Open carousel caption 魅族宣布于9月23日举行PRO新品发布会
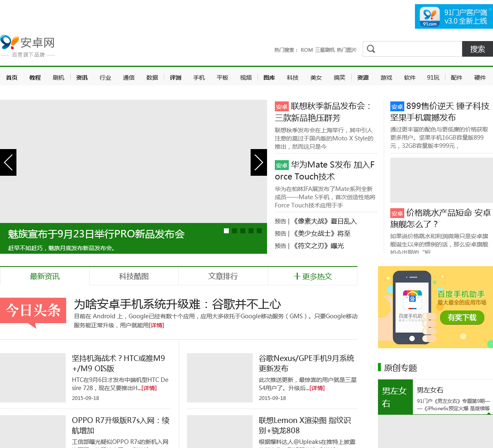493x448 pixels. 96,234
